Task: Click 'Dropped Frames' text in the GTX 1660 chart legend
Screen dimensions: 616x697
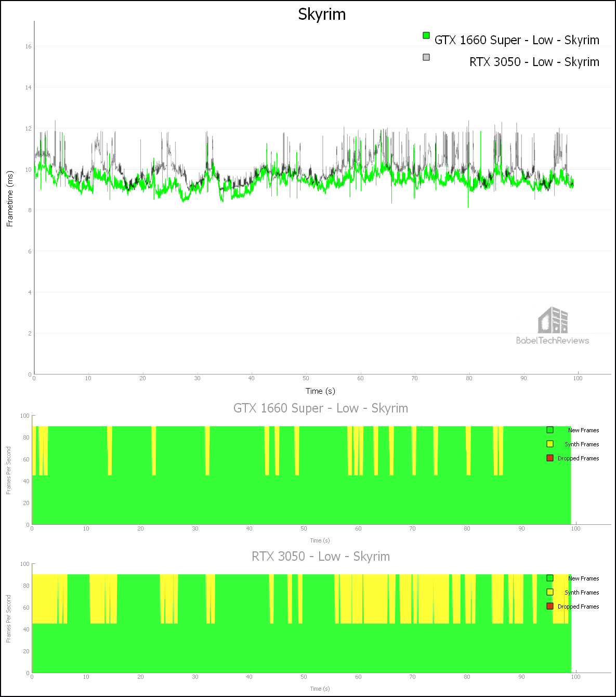Action: click(x=578, y=458)
